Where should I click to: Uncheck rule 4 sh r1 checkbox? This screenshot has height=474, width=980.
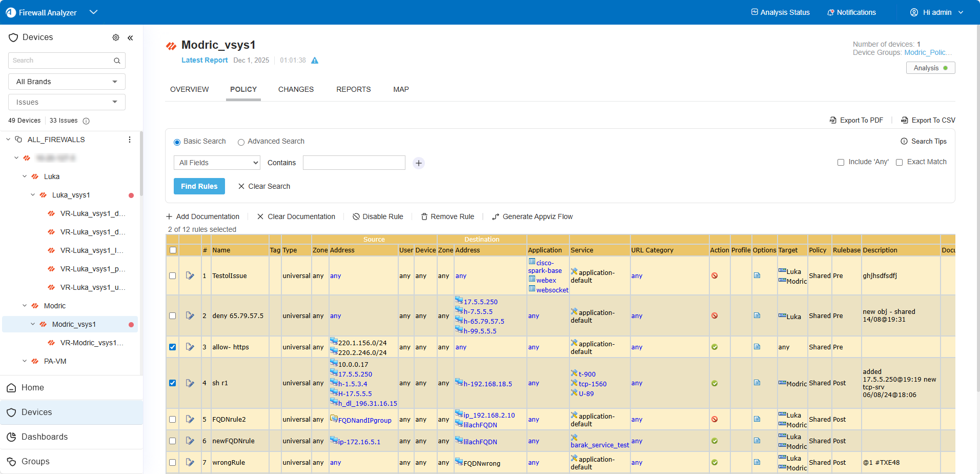(x=173, y=383)
